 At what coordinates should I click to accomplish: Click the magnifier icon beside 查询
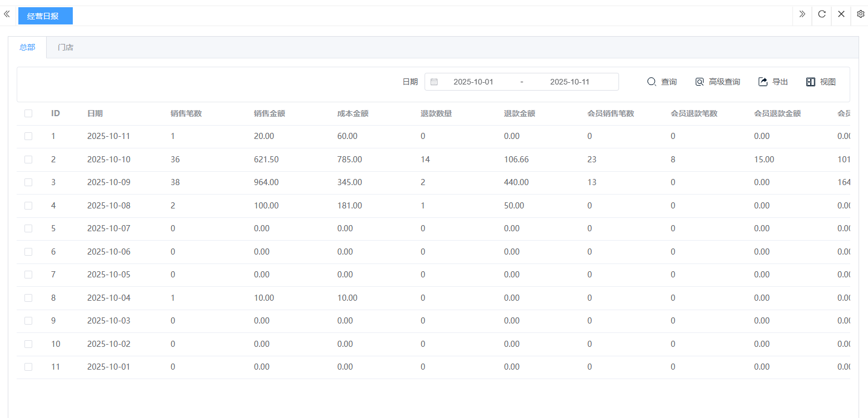click(x=652, y=82)
